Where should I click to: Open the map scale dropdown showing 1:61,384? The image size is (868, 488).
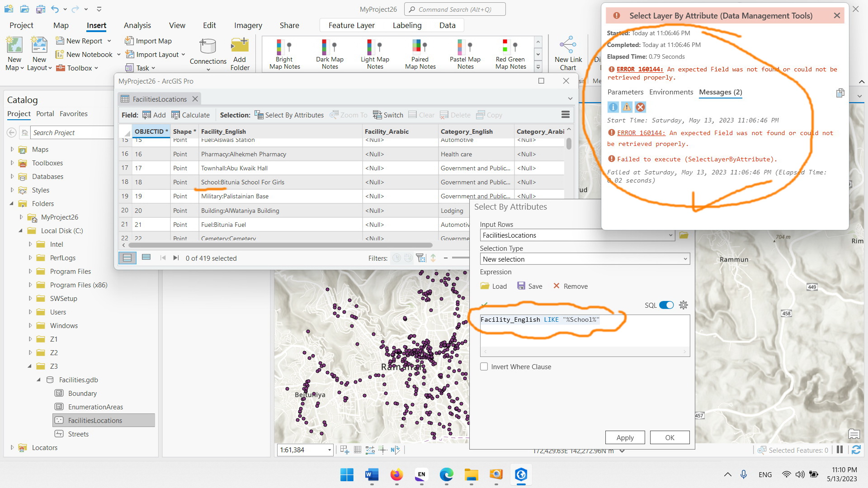(x=329, y=450)
